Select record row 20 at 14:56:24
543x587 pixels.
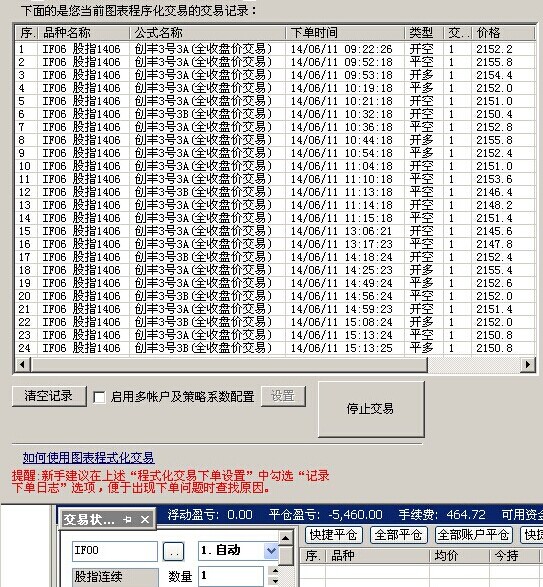pos(275,296)
